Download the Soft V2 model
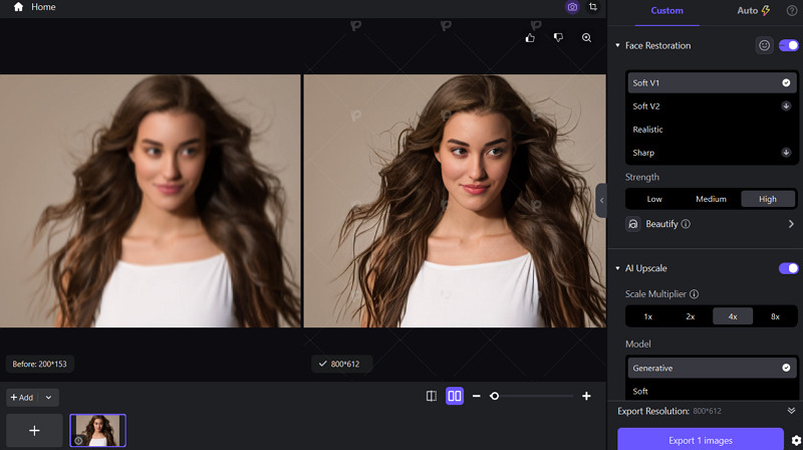The height and width of the screenshot is (450, 803). (786, 106)
